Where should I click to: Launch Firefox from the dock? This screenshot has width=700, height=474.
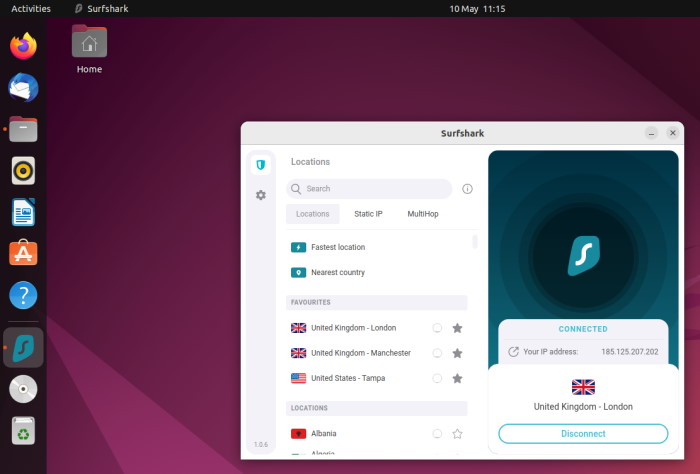pos(23,46)
